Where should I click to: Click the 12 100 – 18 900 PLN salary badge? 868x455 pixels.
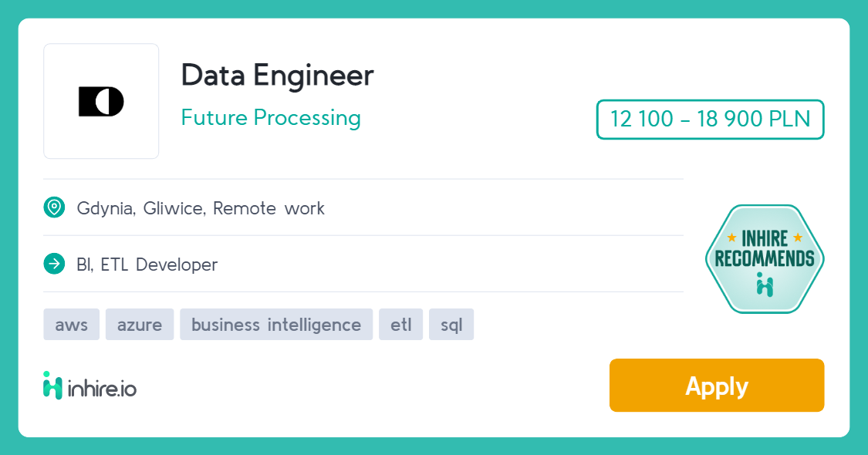(x=710, y=120)
